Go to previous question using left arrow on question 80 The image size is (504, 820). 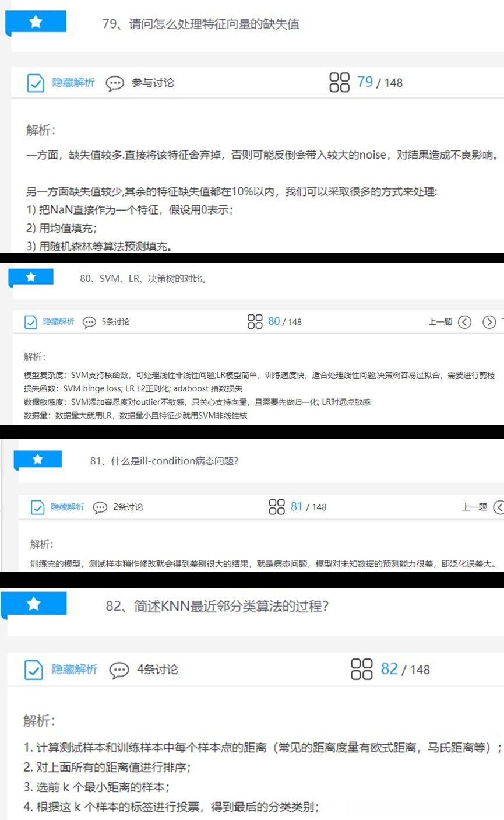(464, 322)
